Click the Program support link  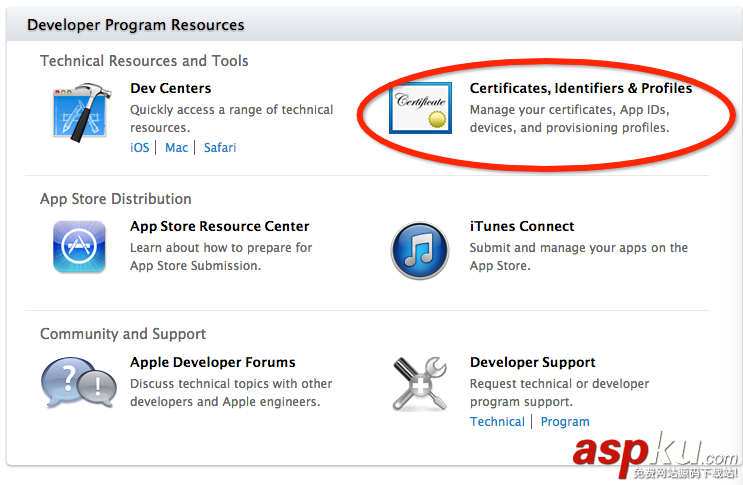point(565,421)
